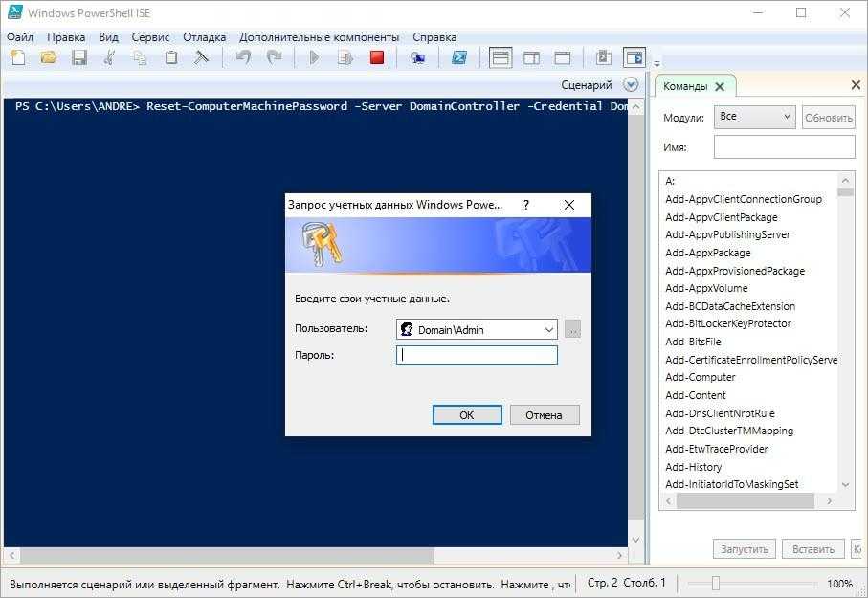The image size is (868, 598).
Task: Click the zoom slider in status bar
Action: pyautogui.click(x=715, y=584)
